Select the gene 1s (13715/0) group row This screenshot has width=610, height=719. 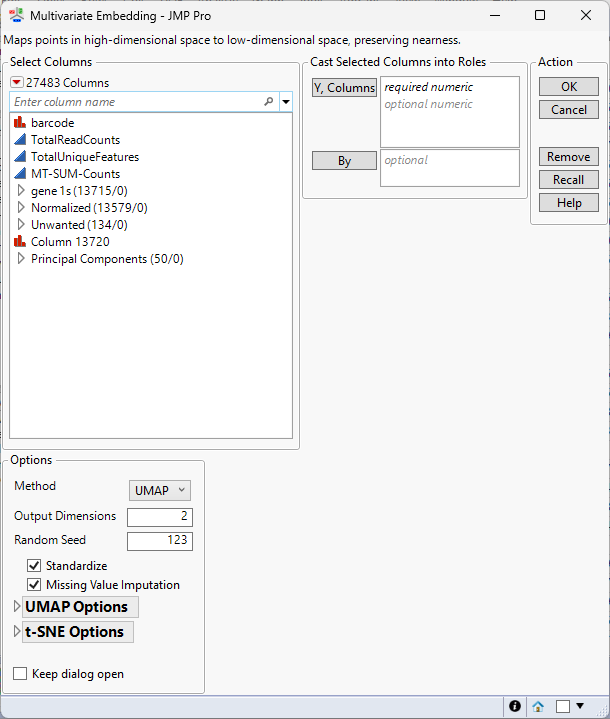[x=79, y=191]
